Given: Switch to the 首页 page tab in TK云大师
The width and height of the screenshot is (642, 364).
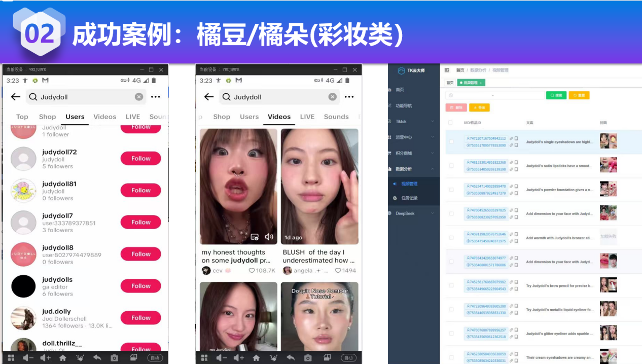Looking at the screenshot, I should pyautogui.click(x=450, y=83).
